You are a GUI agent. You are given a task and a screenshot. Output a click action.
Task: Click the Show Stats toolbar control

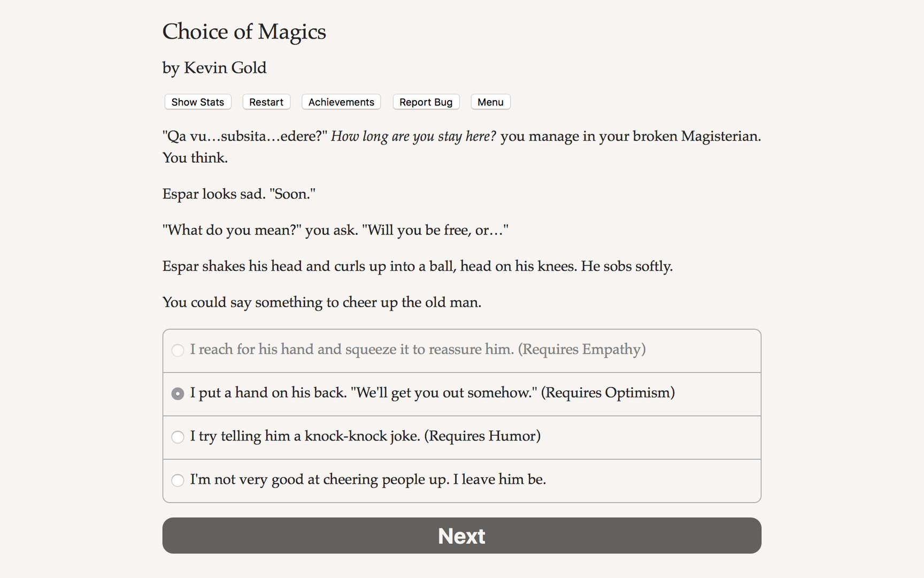pos(197,102)
